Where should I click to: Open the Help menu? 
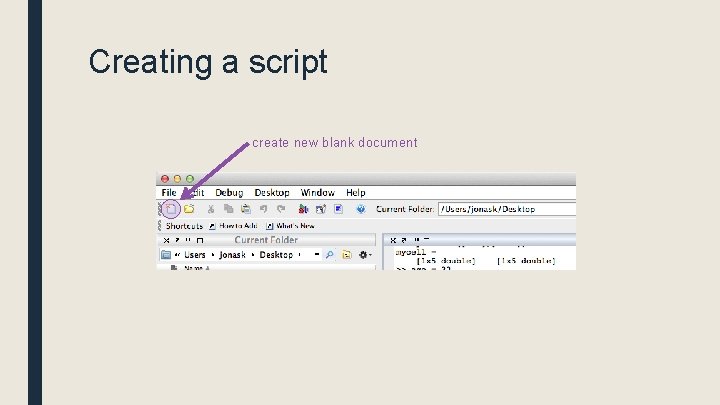click(x=356, y=192)
